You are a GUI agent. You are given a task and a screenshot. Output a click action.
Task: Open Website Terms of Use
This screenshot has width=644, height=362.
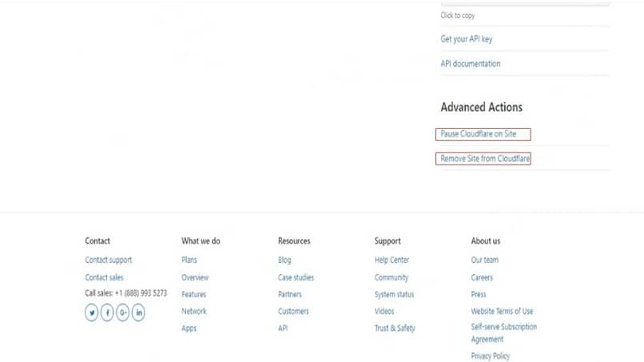click(502, 311)
